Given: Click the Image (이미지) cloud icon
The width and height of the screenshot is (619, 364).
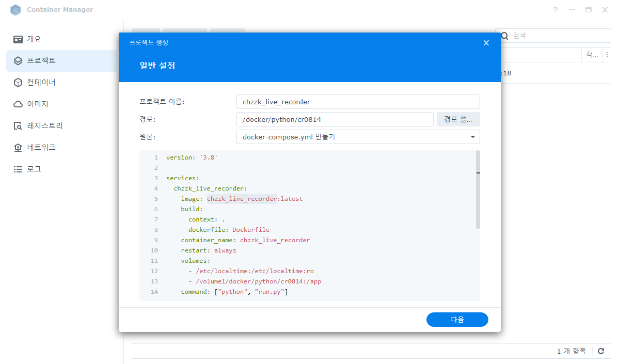Looking at the screenshot, I should click(18, 104).
